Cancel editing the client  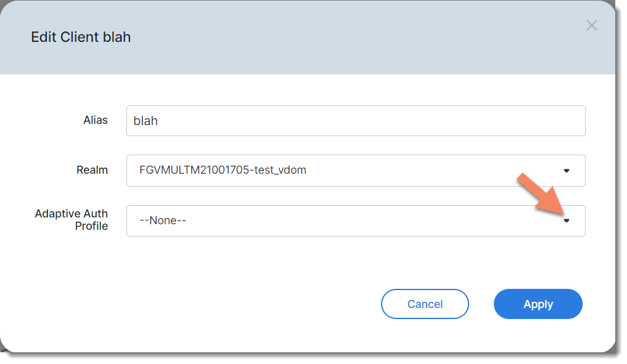coord(425,304)
